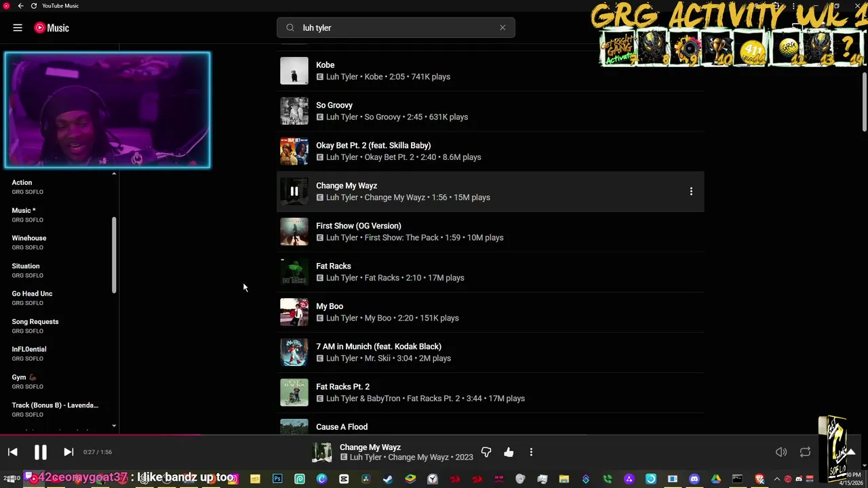868x488 pixels.
Task: Open the current song album art in player bar
Action: (322, 452)
